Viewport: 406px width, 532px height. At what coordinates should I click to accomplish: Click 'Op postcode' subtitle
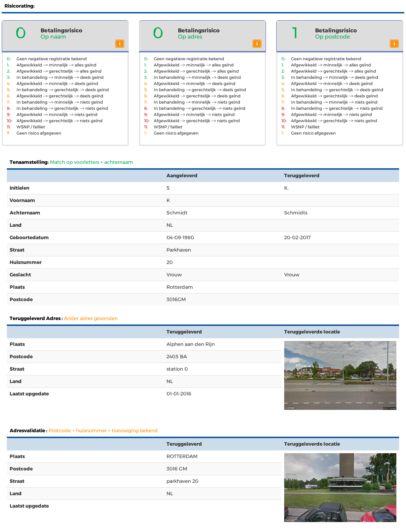tap(332, 37)
